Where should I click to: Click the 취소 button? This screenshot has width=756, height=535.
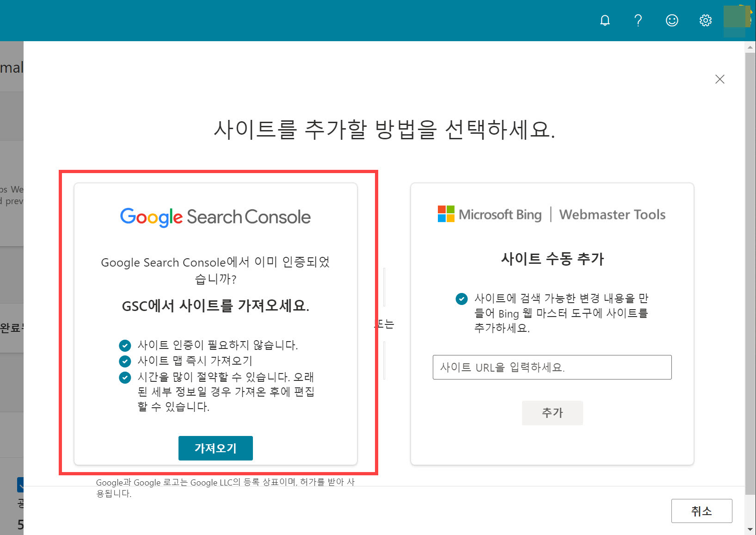[x=701, y=511]
